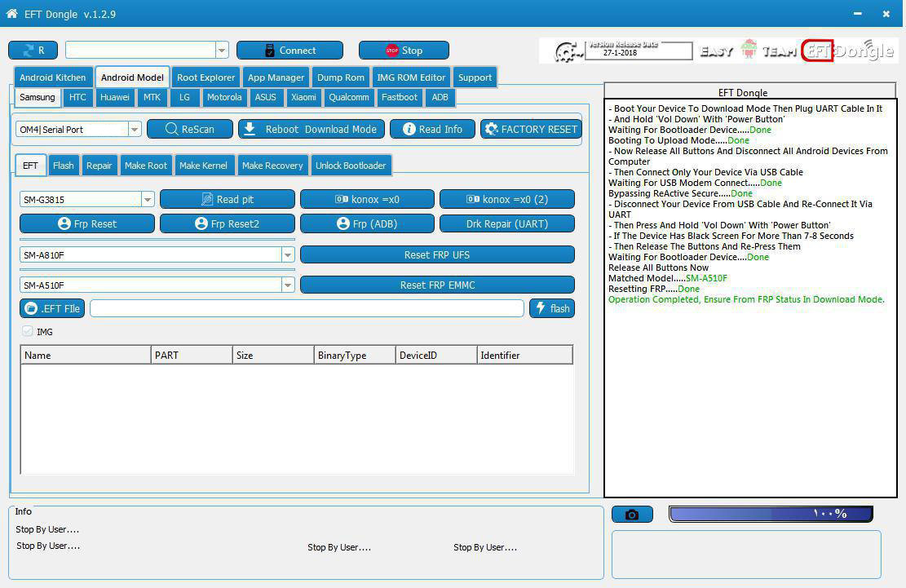The image size is (906, 588).
Task: Click the flash button
Action: pos(552,308)
